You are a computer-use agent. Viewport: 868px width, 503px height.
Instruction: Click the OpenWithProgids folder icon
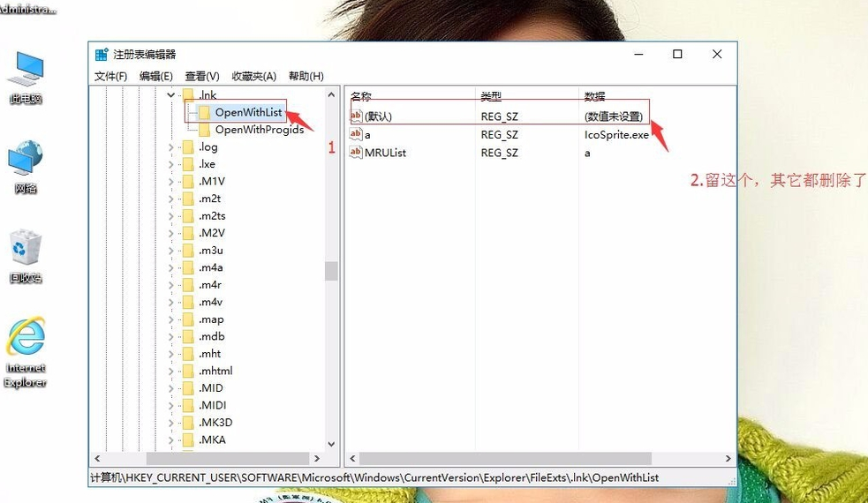click(x=204, y=130)
